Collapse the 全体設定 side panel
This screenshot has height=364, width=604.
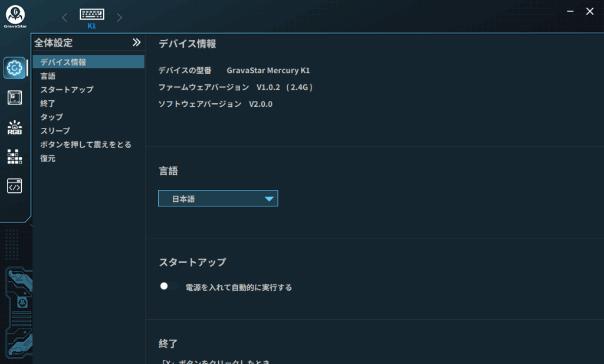[136, 42]
